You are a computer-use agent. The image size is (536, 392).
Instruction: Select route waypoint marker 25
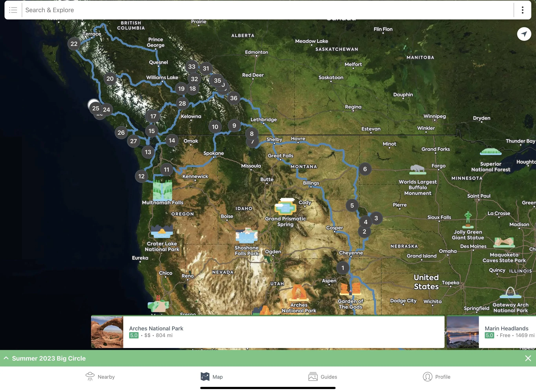click(x=96, y=108)
